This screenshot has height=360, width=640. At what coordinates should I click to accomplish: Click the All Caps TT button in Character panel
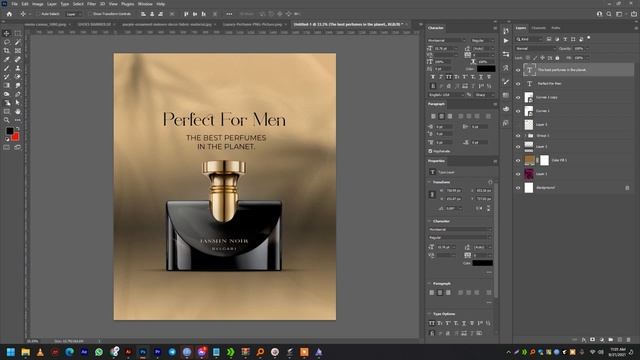(x=449, y=77)
